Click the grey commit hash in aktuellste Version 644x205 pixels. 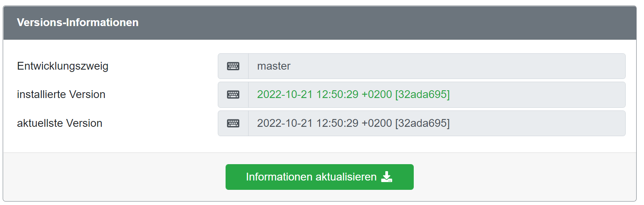[x=422, y=123]
